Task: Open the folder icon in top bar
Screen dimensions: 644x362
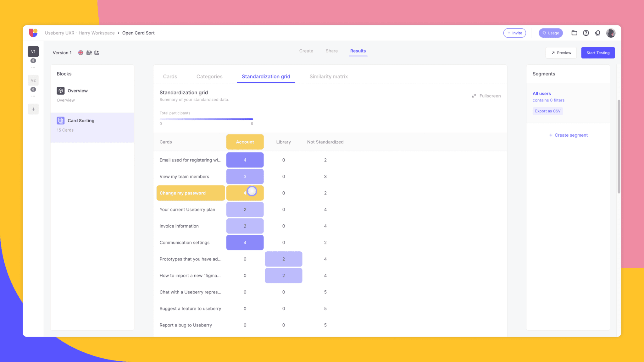Action: [x=574, y=33]
